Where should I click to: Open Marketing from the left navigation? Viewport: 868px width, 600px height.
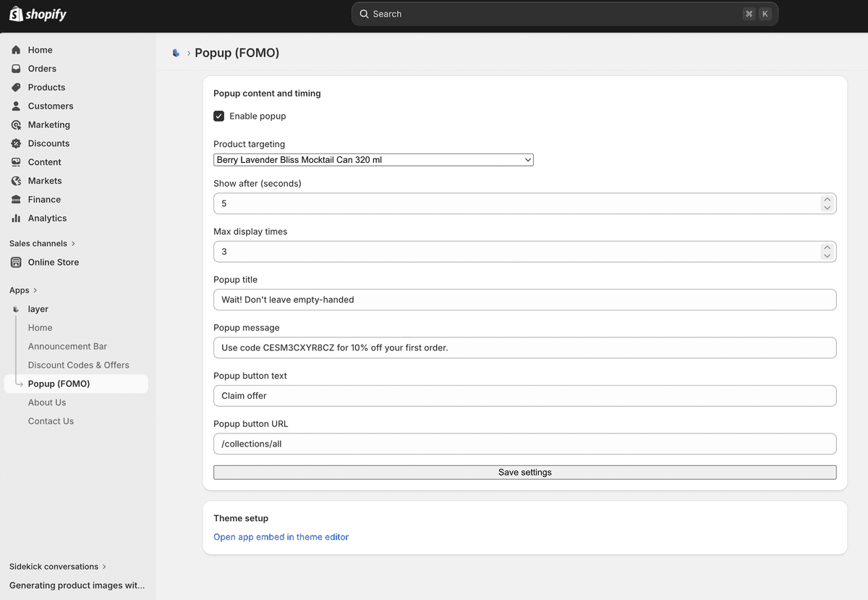pyautogui.click(x=47, y=124)
